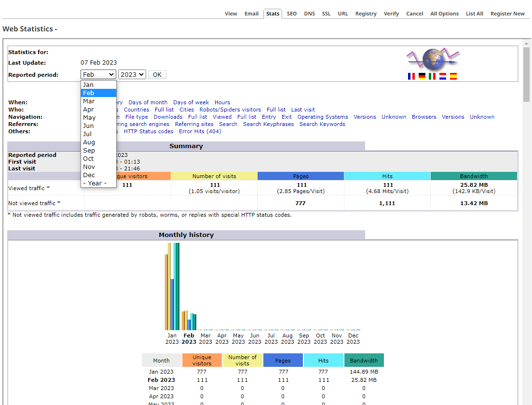Image resolution: width=532 pixels, height=405 pixels.
Task: Open the Days of week link
Action: (x=191, y=102)
